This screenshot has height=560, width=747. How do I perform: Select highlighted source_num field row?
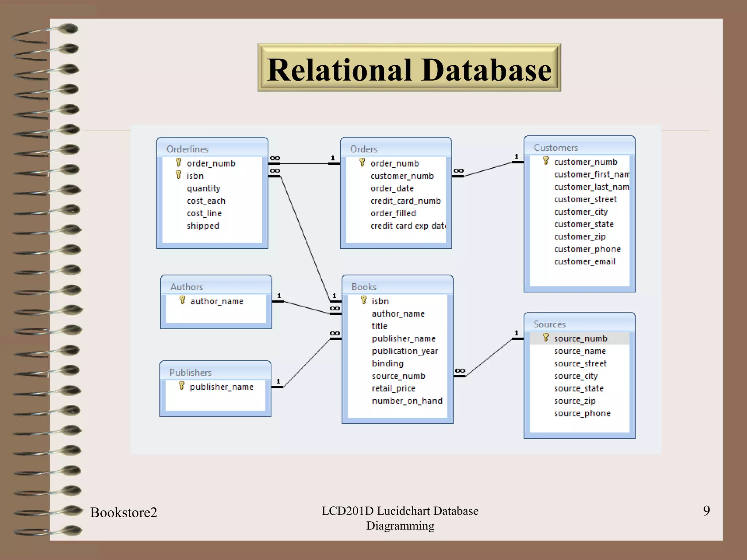[x=580, y=339]
